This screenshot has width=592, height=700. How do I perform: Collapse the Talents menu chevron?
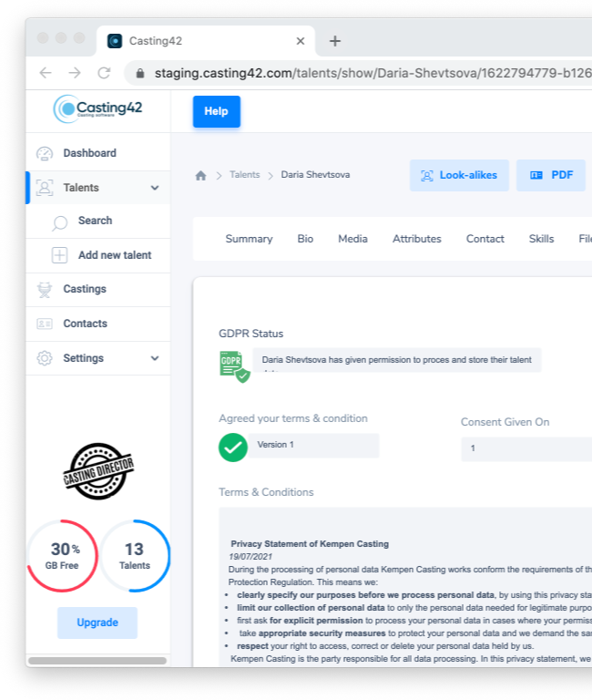click(155, 188)
